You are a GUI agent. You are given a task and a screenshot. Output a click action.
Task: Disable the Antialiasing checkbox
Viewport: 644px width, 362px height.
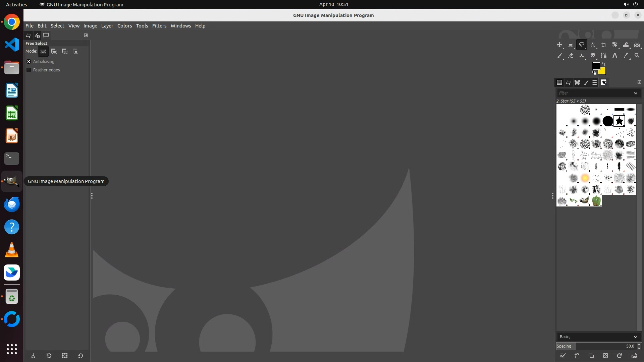[29, 62]
